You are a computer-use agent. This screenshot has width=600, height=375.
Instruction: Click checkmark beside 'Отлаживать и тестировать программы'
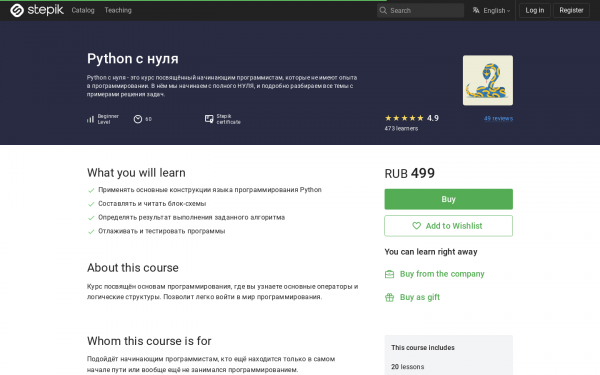[91, 232]
